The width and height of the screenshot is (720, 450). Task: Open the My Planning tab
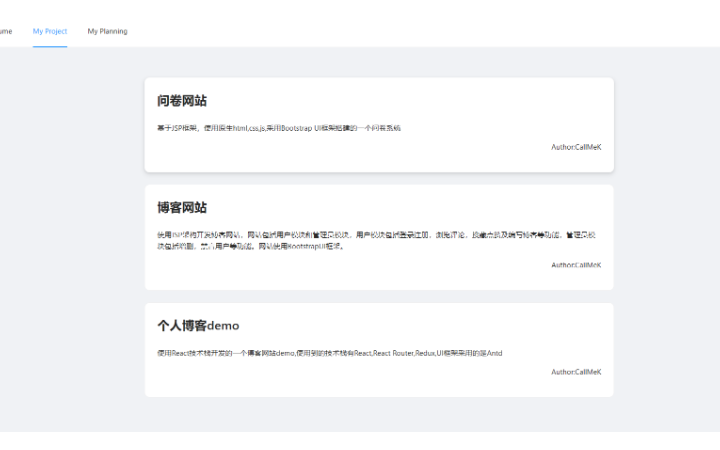(107, 31)
